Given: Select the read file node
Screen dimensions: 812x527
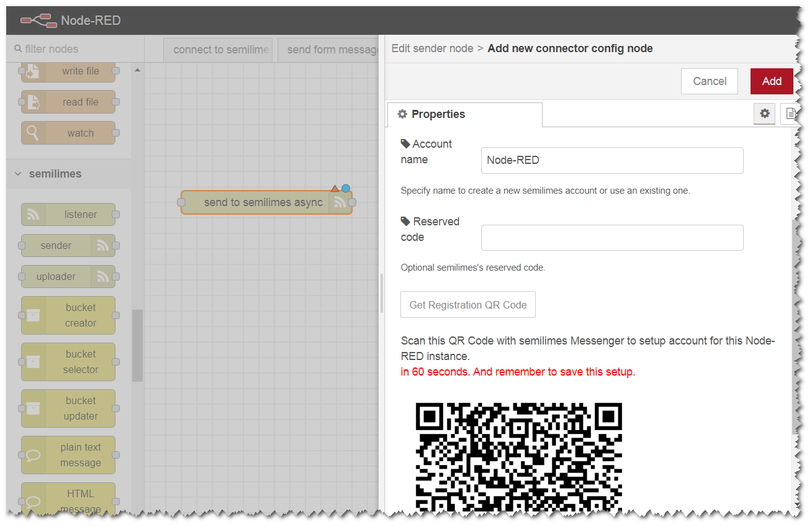Looking at the screenshot, I should 68,102.
